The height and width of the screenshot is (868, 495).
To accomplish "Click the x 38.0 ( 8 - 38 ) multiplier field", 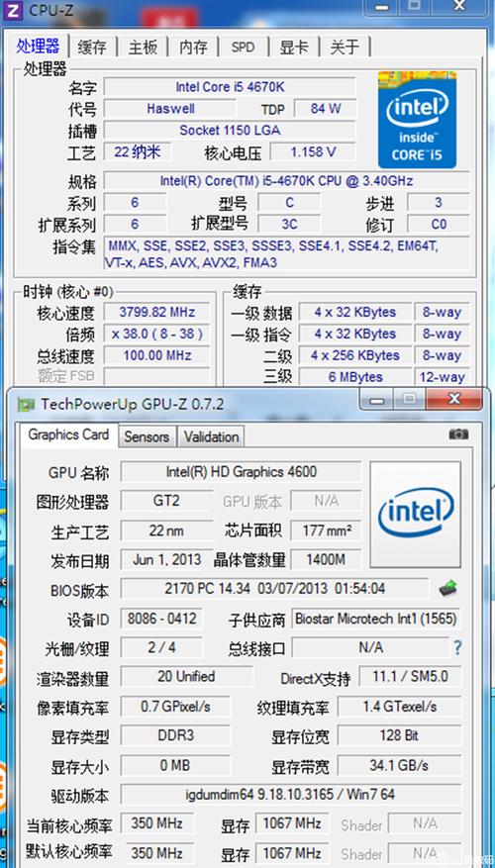I will pos(156,334).
